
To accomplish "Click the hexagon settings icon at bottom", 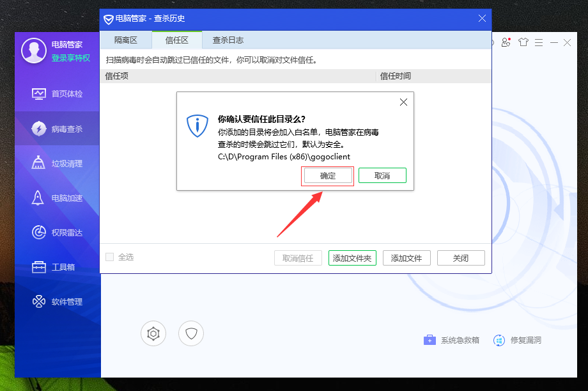I will pyautogui.click(x=153, y=333).
